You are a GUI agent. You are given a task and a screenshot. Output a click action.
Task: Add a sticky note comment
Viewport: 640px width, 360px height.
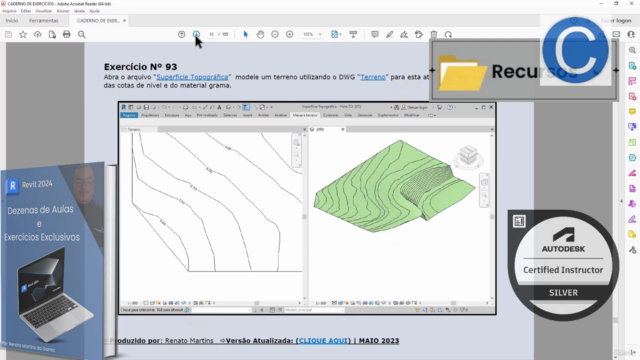click(x=375, y=35)
